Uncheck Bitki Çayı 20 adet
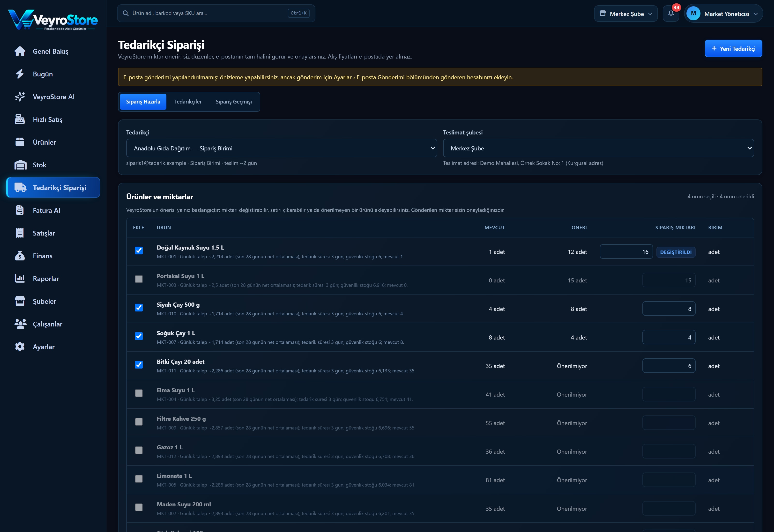774x532 pixels. tap(139, 365)
